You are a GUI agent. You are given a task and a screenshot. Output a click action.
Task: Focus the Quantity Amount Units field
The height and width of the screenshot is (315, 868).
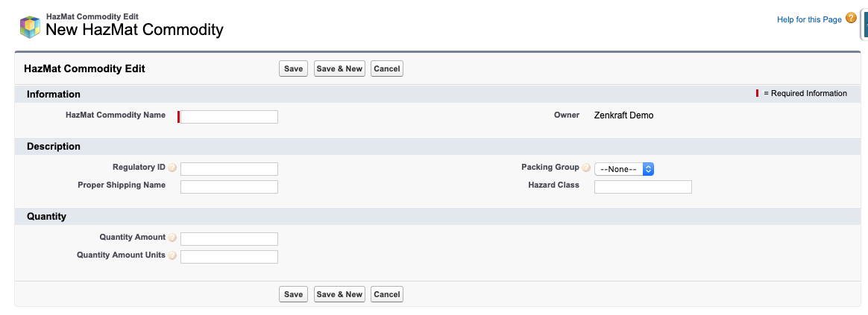point(229,257)
